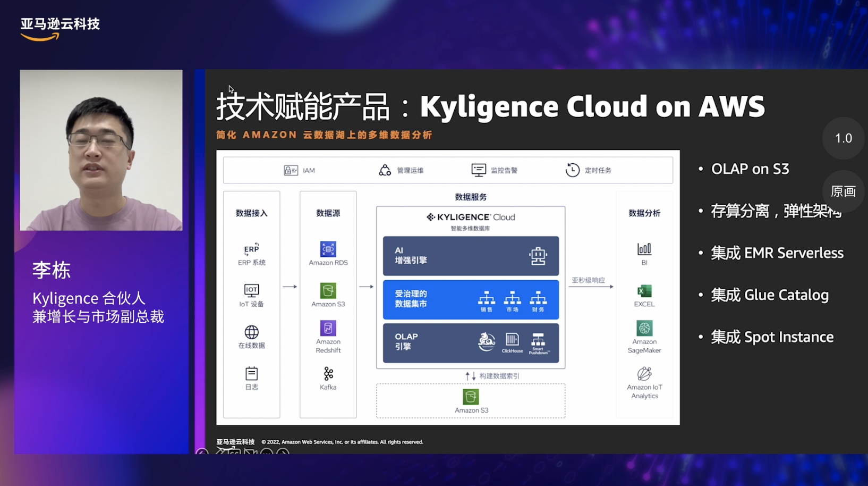Click the 受治理的数据集市 label
The width and height of the screenshot is (868, 486).
(x=411, y=299)
